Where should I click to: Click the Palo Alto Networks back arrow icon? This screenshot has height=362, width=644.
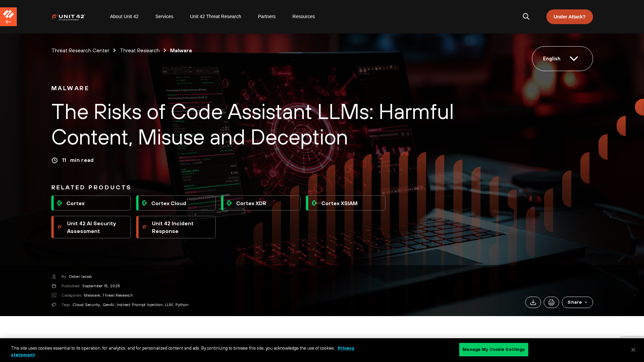coord(8,17)
